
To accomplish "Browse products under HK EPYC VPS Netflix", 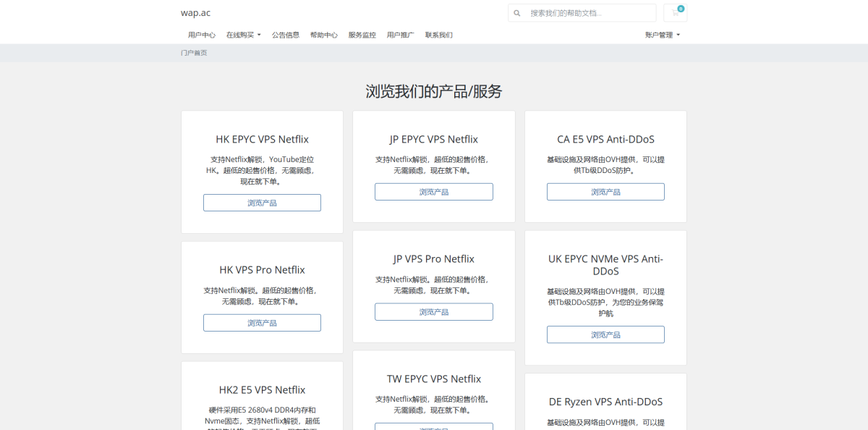I will pyautogui.click(x=262, y=203).
